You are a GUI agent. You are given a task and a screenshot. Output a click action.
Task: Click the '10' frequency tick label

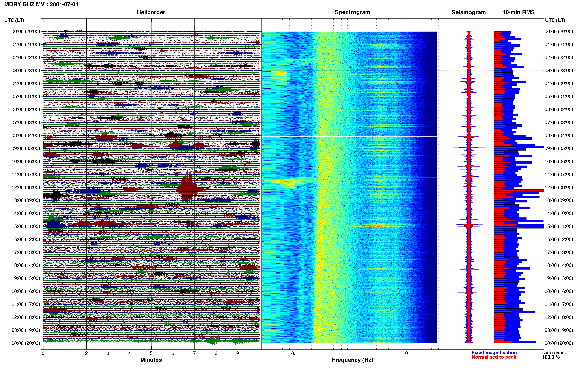(x=405, y=353)
